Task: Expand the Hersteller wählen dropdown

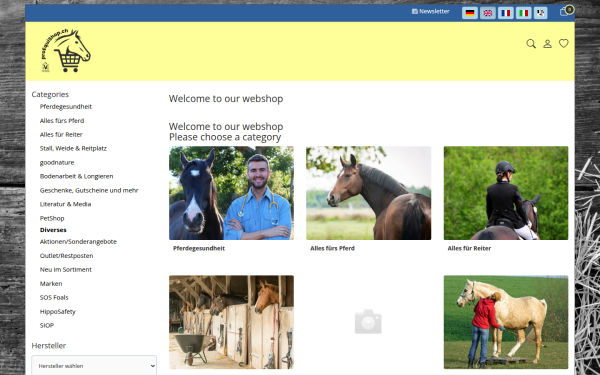Action: tap(94, 366)
